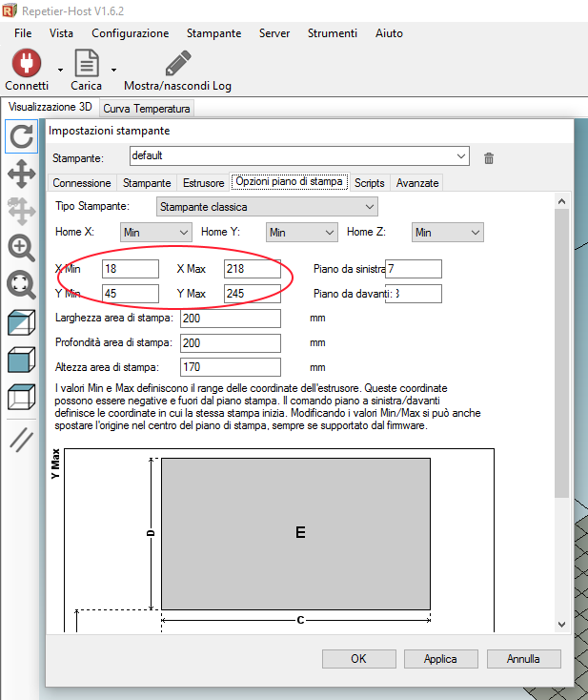588x700 pixels.
Task: Open the Configurazione menu
Action: tap(130, 33)
